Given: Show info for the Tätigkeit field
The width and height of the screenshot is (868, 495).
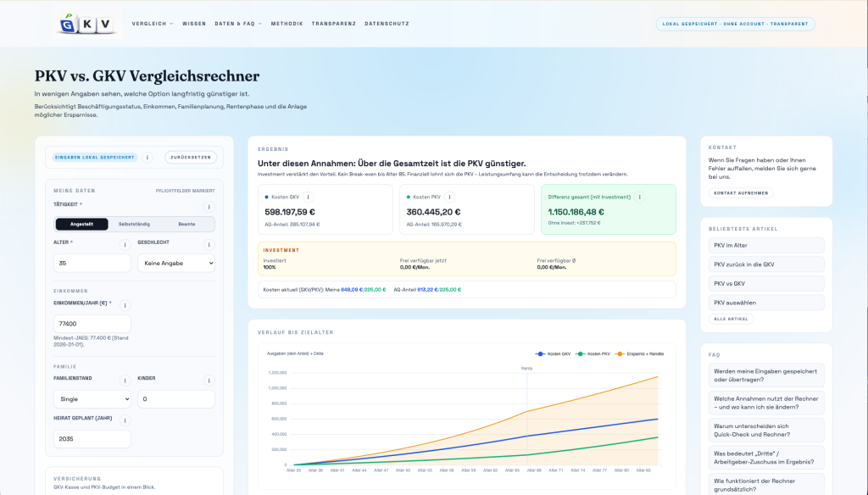Looking at the screenshot, I should [209, 207].
